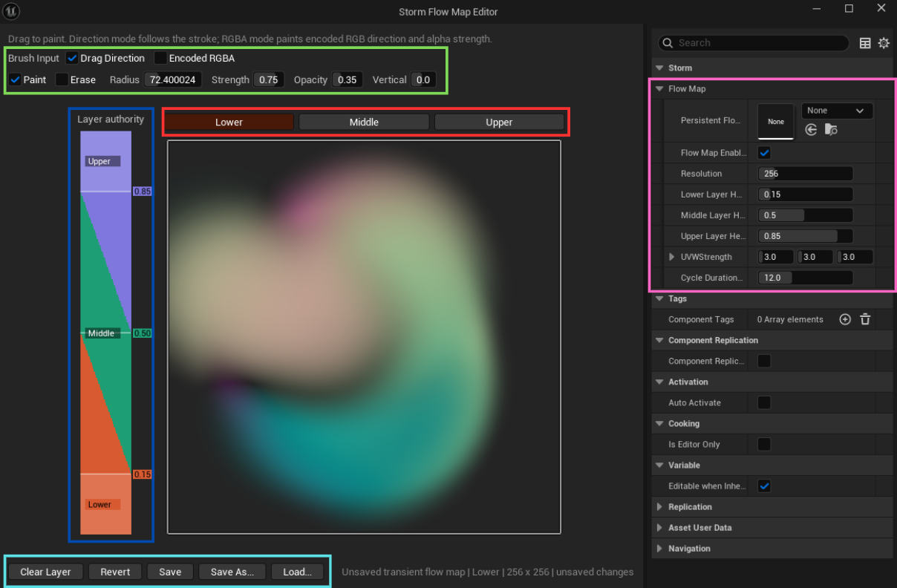
Task: Check the Component Replicates box
Action: 764,361
